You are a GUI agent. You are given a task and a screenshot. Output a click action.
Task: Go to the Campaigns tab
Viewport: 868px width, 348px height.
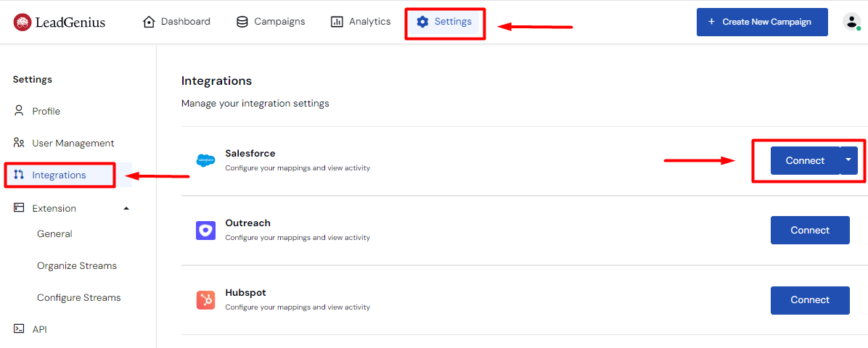click(x=271, y=22)
